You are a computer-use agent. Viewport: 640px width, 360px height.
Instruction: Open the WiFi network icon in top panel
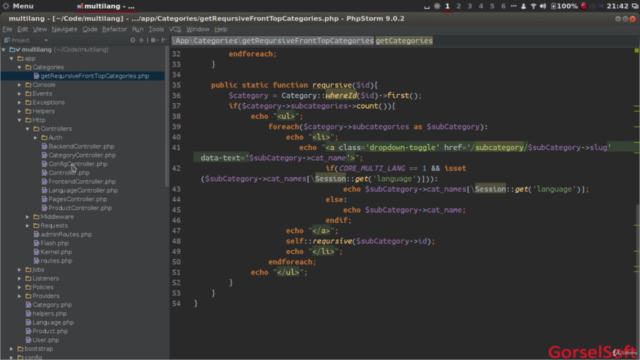pos(533,6)
